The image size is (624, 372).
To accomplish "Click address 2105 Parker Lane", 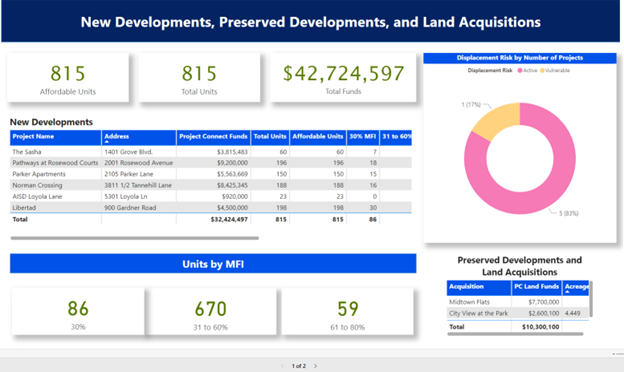I will [x=129, y=174].
